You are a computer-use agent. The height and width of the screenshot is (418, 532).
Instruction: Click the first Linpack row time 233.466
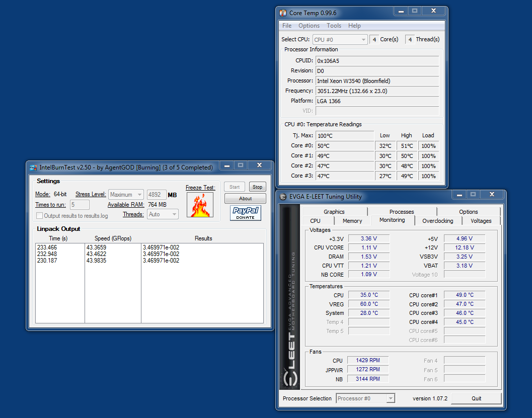click(47, 247)
